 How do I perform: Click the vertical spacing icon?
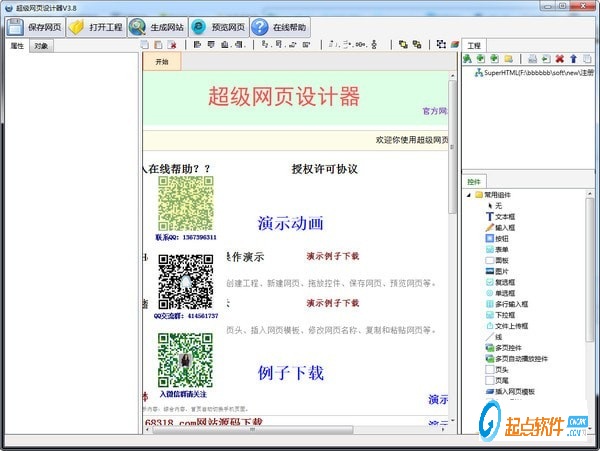(374, 45)
